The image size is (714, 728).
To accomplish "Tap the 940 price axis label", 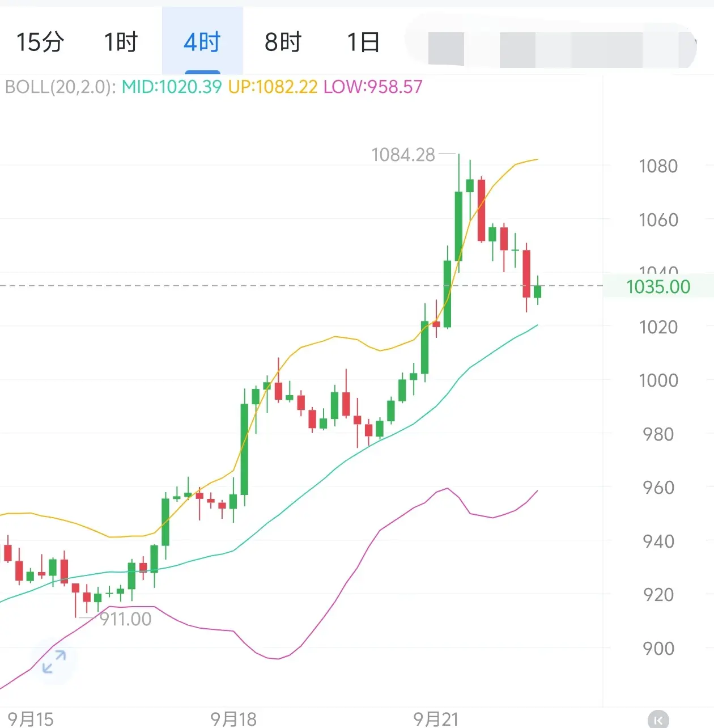I will 658,541.
